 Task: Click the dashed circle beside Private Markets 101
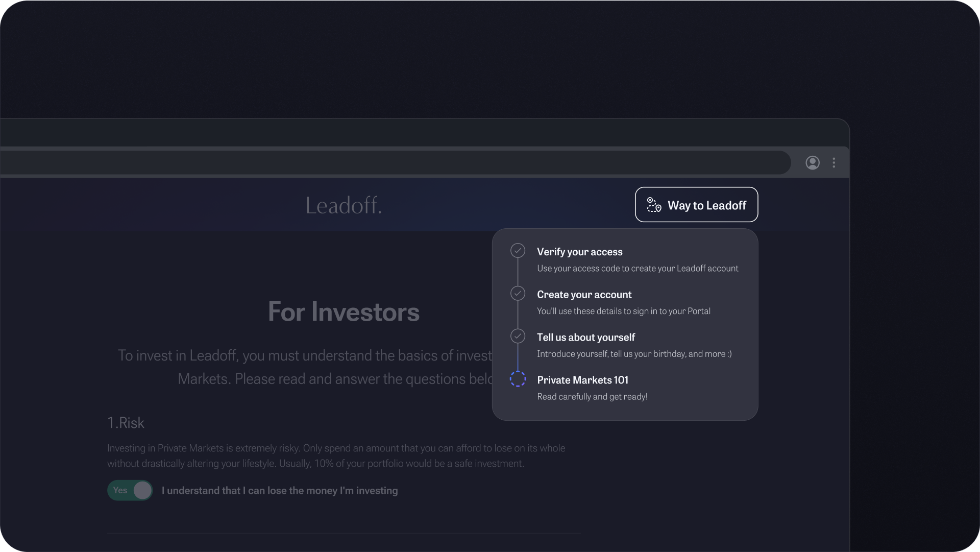(518, 379)
